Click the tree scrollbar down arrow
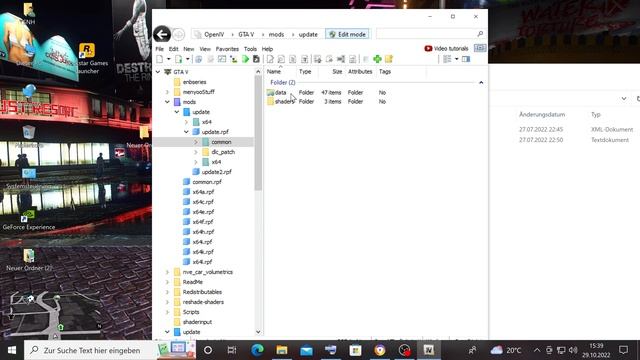Viewport: 640px width, 360px height. (x=258, y=332)
